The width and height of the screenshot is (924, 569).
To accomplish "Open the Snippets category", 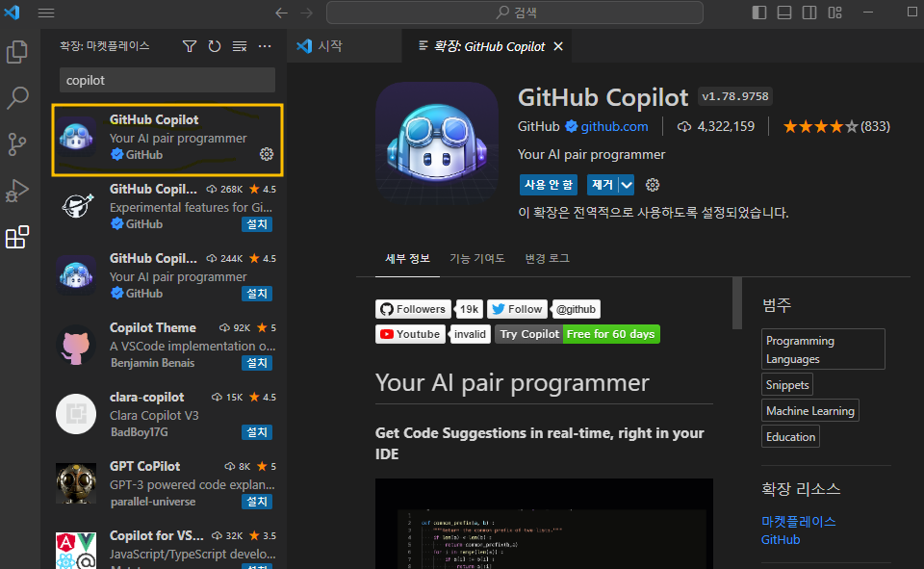I will [x=787, y=384].
